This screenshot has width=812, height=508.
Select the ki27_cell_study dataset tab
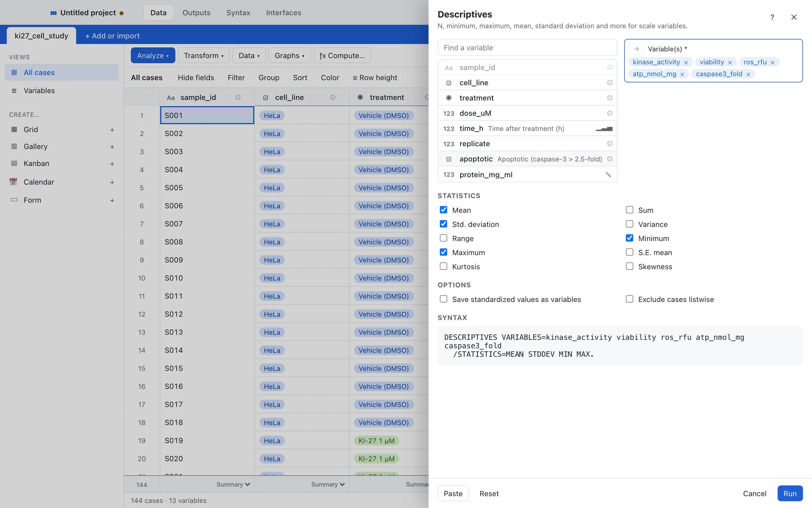coord(42,36)
